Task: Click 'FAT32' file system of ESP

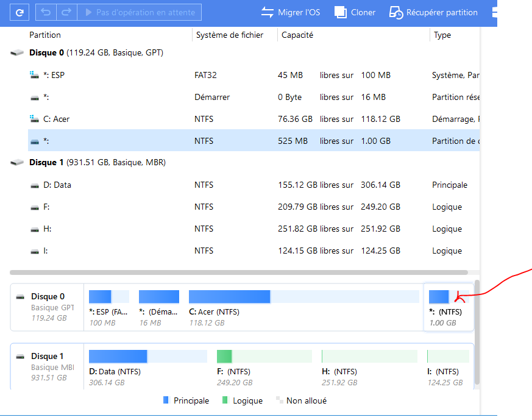Action: [205, 75]
